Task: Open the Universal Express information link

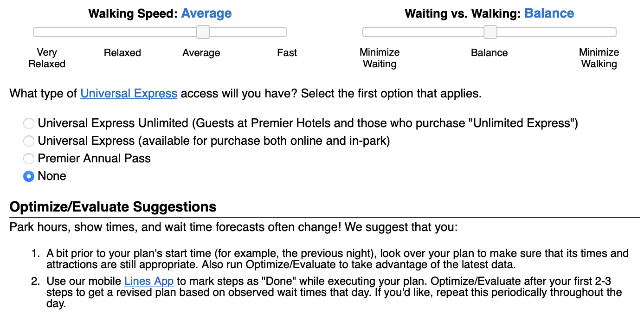Action: (x=129, y=93)
